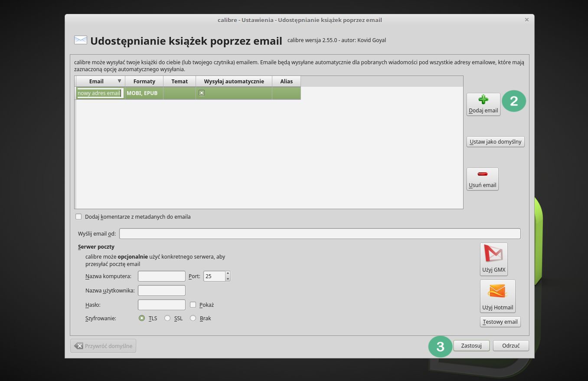This screenshot has width=588, height=381.
Task: Click the Temat column header
Action: [180, 81]
